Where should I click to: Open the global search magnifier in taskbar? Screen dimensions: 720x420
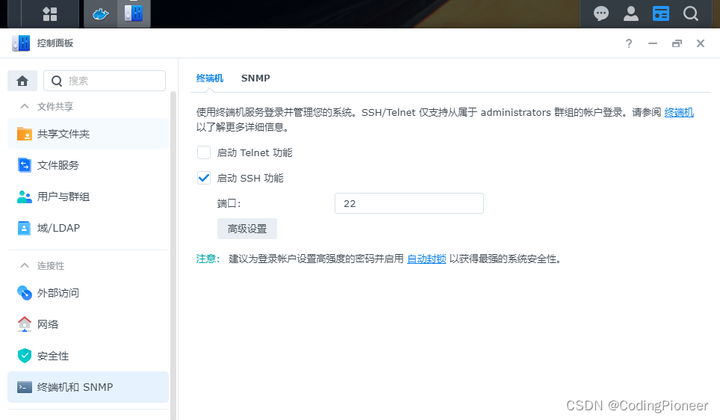(691, 14)
